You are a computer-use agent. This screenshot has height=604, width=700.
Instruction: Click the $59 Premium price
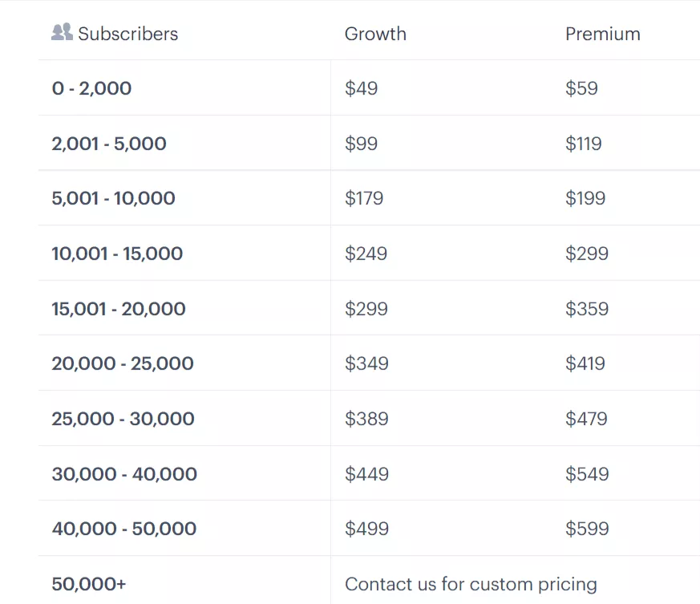click(x=581, y=88)
